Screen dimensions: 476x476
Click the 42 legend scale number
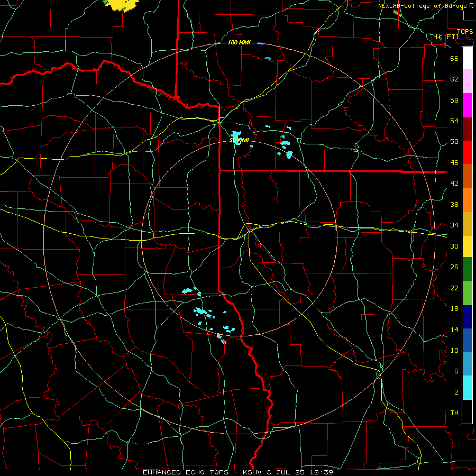[454, 184]
